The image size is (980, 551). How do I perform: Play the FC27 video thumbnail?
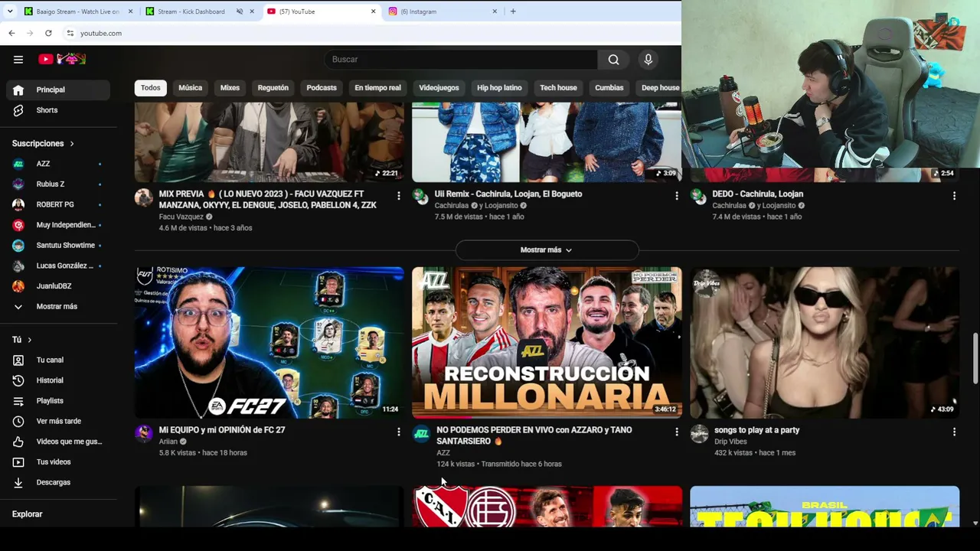[269, 342]
